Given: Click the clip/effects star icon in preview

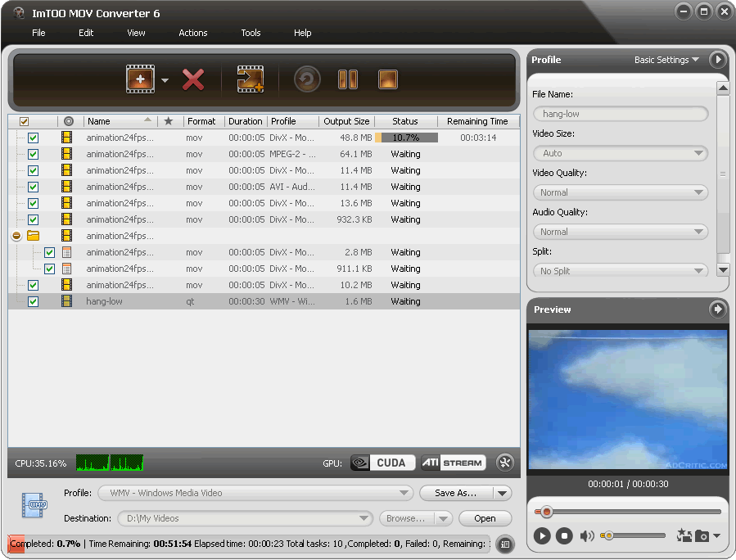Looking at the screenshot, I should (x=684, y=535).
